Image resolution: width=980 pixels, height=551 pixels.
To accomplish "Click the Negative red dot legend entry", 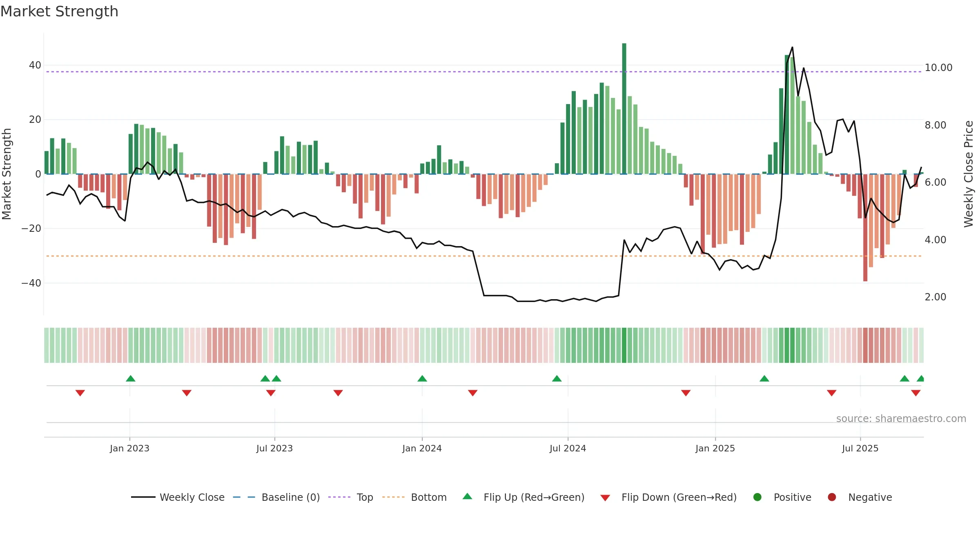I will pyautogui.click(x=860, y=497).
